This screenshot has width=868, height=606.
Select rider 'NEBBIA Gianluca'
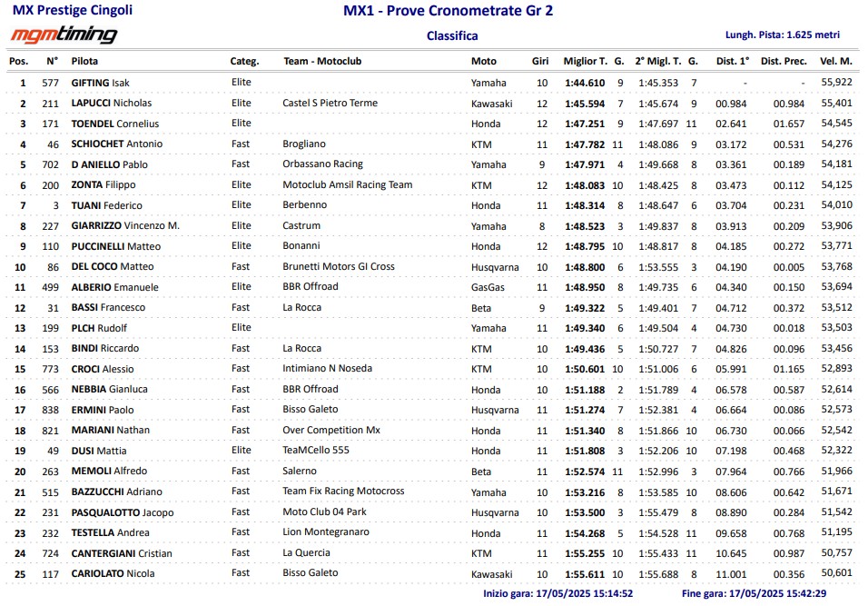coord(110,390)
